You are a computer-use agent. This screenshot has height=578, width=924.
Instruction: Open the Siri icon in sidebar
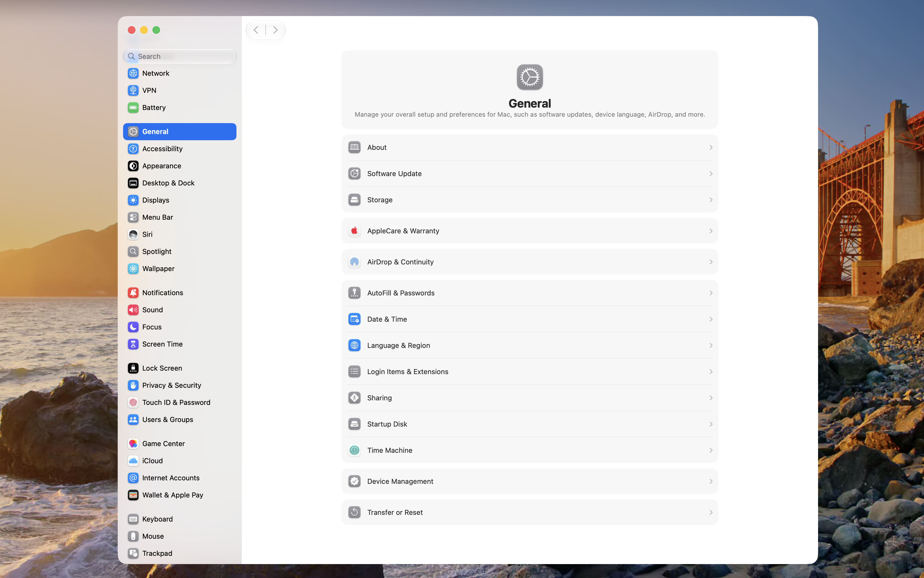(133, 234)
